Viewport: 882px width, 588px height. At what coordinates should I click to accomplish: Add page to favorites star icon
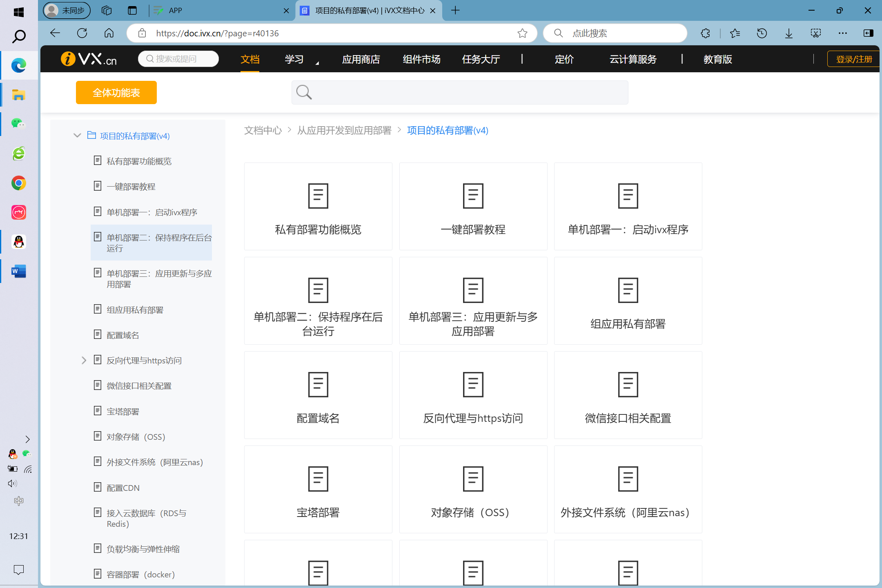point(522,33)
